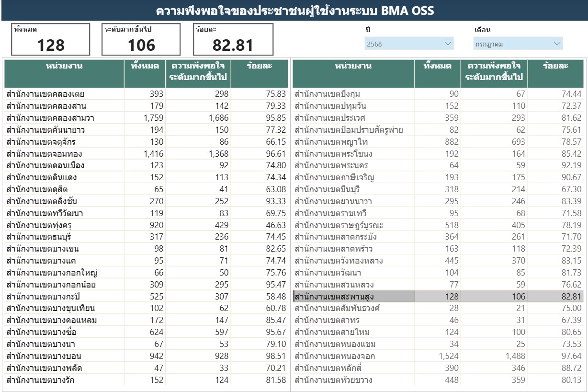Highlight the สำนักงานเขตราษฎร์บูรณะ row

point(438,225)
